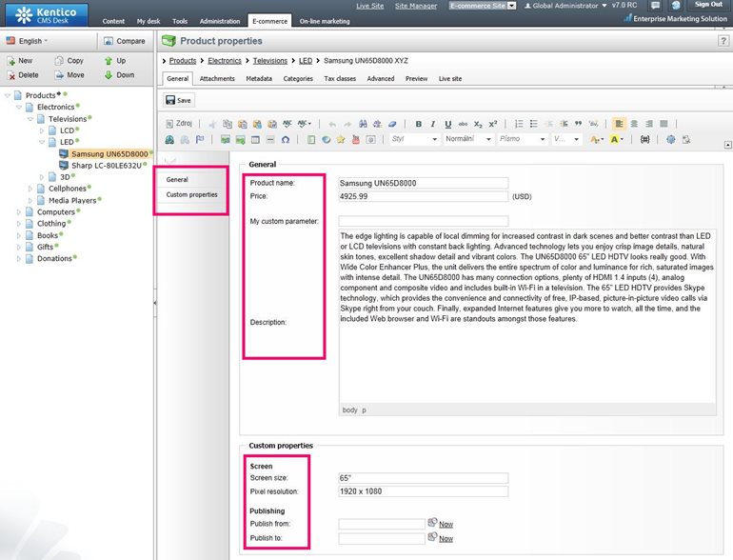
Task: Open the Styl dropdown
Action: coord(414,139)
